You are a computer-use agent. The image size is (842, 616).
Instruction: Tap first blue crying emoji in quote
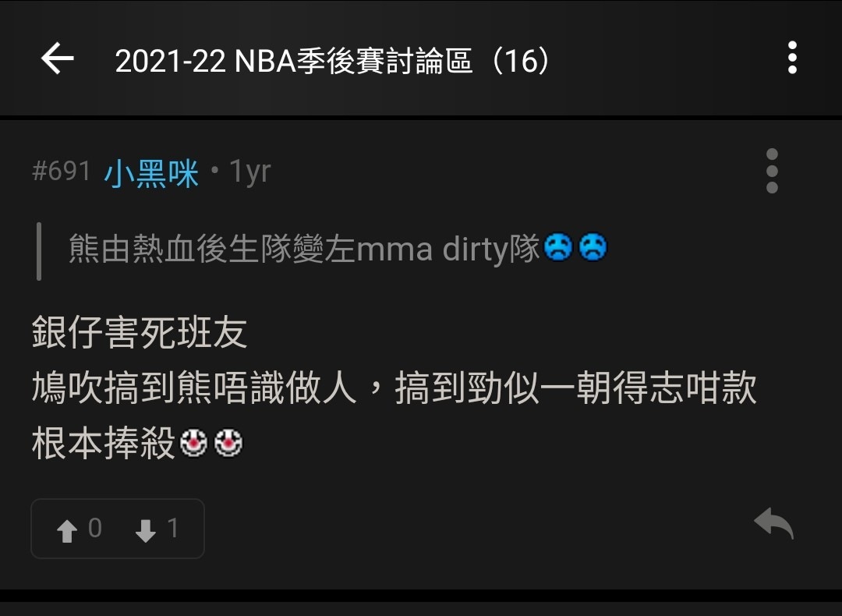tap(558, 247)
